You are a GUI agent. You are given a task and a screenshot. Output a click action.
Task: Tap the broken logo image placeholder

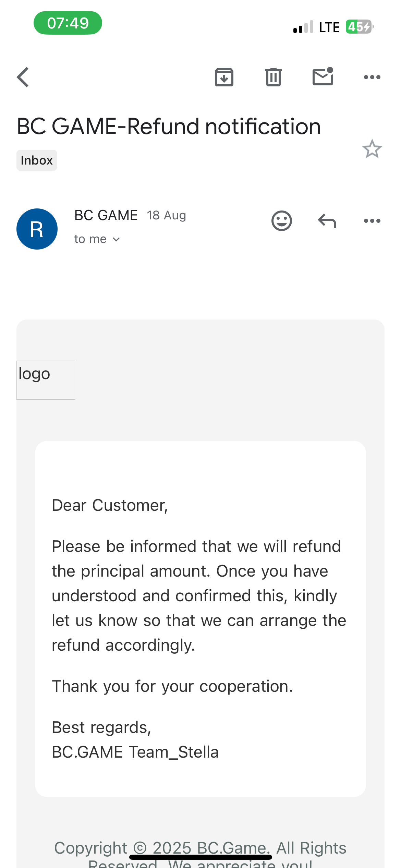coord(46,380)
